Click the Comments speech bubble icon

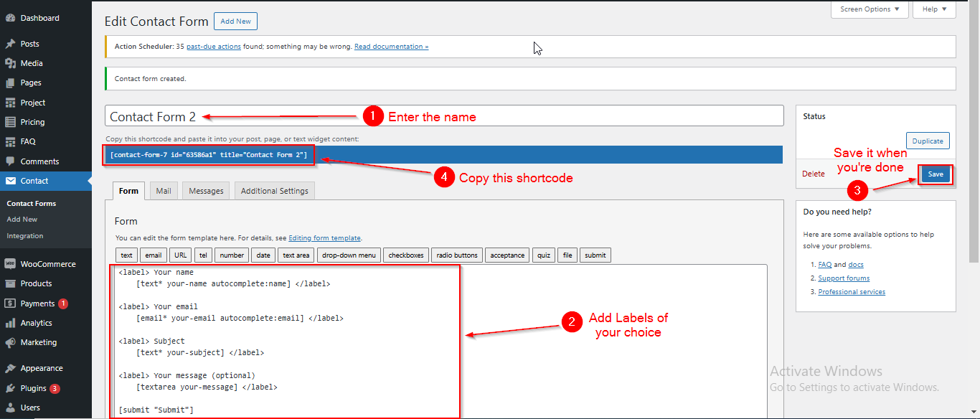pos(10,161)
